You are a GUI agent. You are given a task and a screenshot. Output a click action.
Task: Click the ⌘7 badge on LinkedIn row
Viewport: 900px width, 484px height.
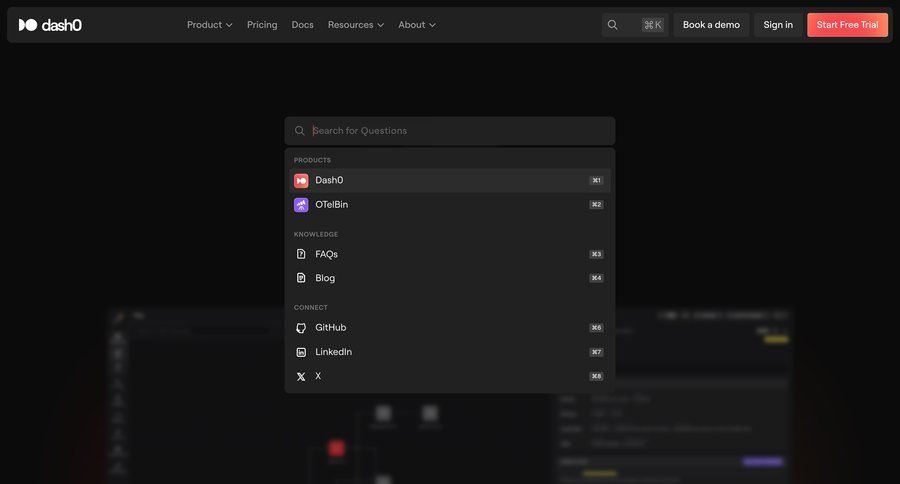click(596, 352)
